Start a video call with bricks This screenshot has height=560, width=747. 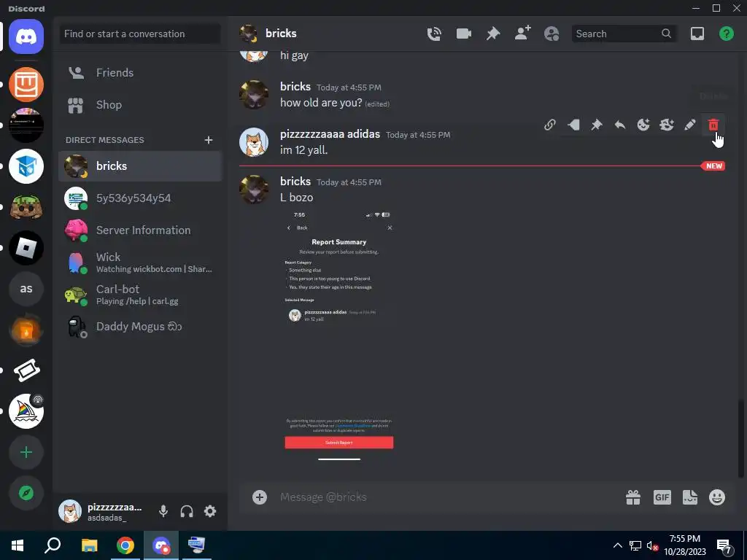tap(463, 34)
